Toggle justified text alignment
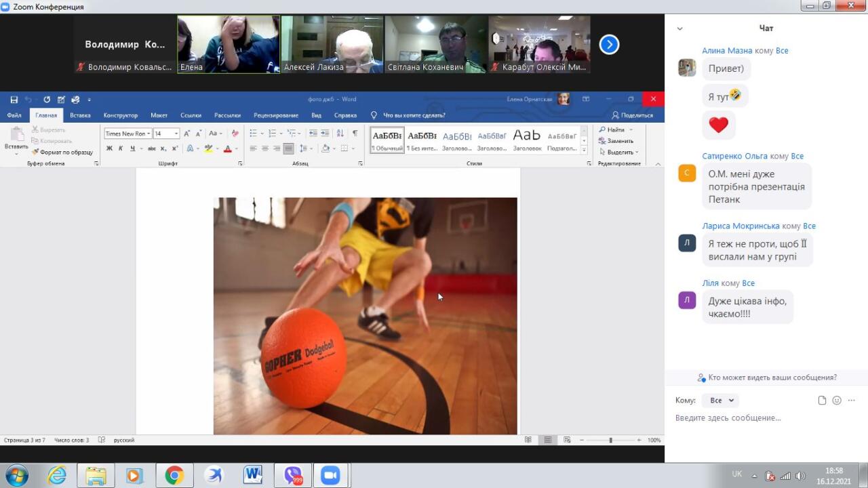868x488 pixels. [288, 148]
